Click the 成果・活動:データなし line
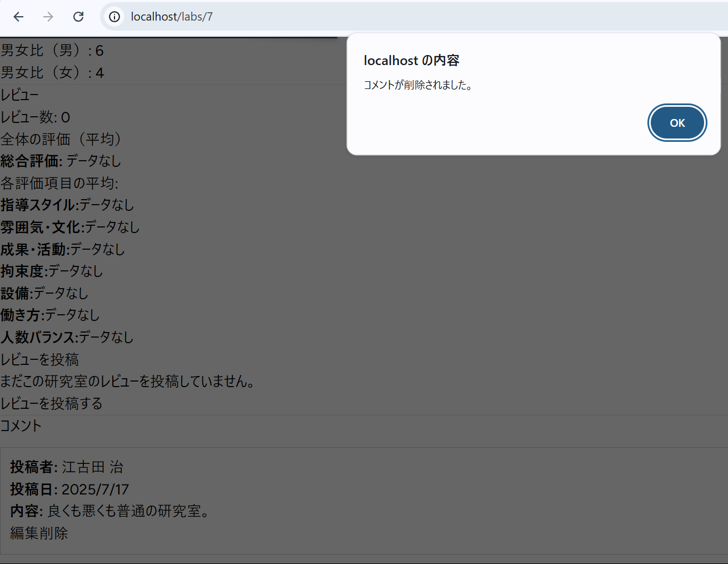This screenshot has height=564, width=728. click(x=62, y=249)
